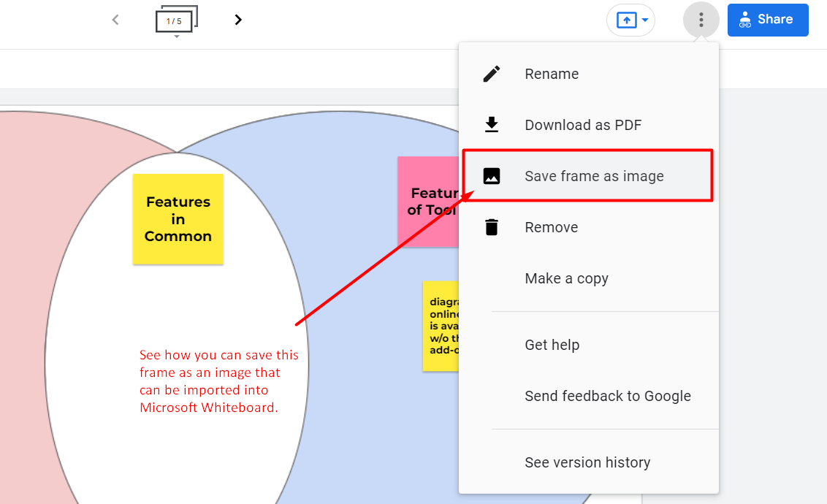Select Save frame as image
The width and height of the screenshot is (827, 504).
coord(589,176)
